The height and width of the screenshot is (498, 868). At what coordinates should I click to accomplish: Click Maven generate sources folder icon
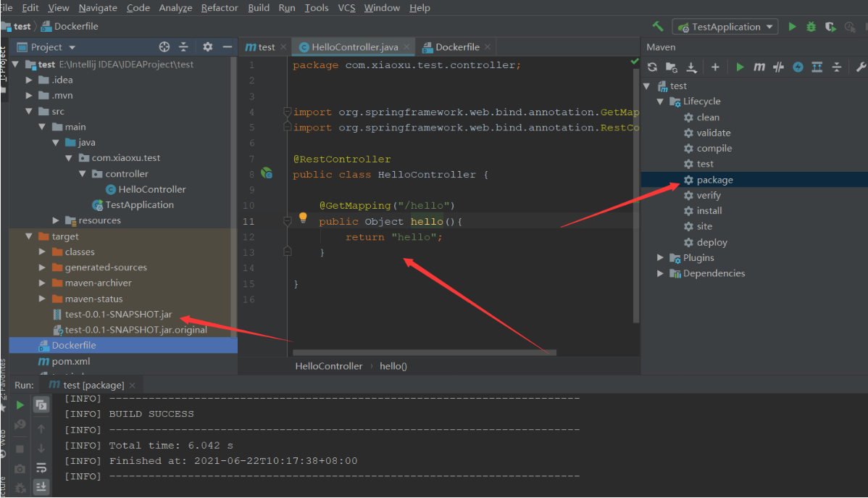672,67
